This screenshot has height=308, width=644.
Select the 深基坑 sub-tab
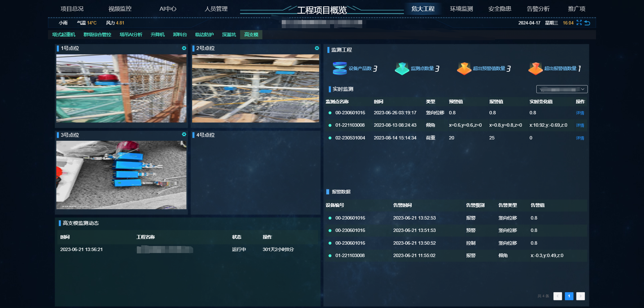click(229, 35)
